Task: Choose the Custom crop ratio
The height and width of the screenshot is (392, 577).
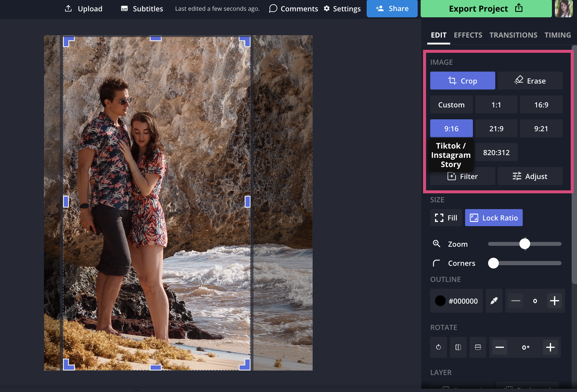Action: 451,105
